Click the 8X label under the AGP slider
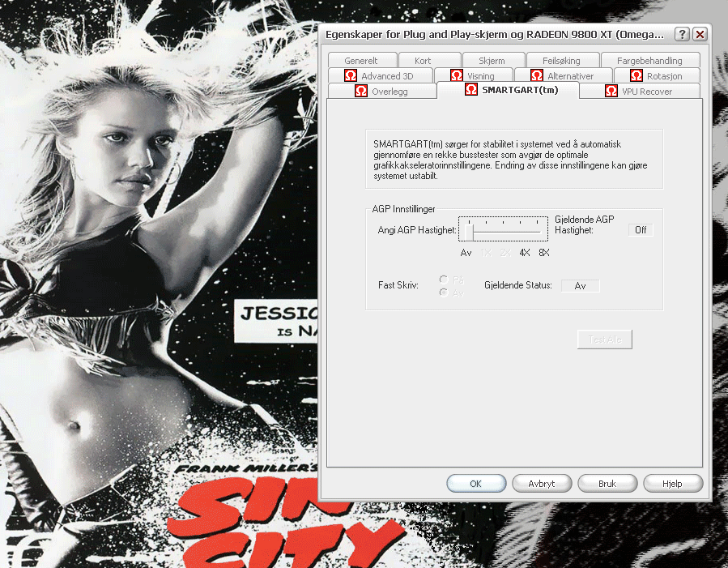The height and width of the screenshot is (568, 728). click(544, 253)
